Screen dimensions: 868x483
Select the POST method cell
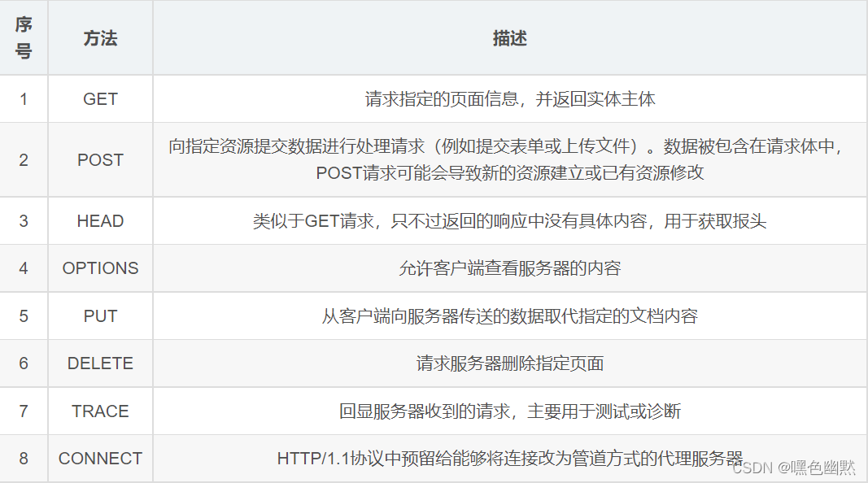[100, 160]
